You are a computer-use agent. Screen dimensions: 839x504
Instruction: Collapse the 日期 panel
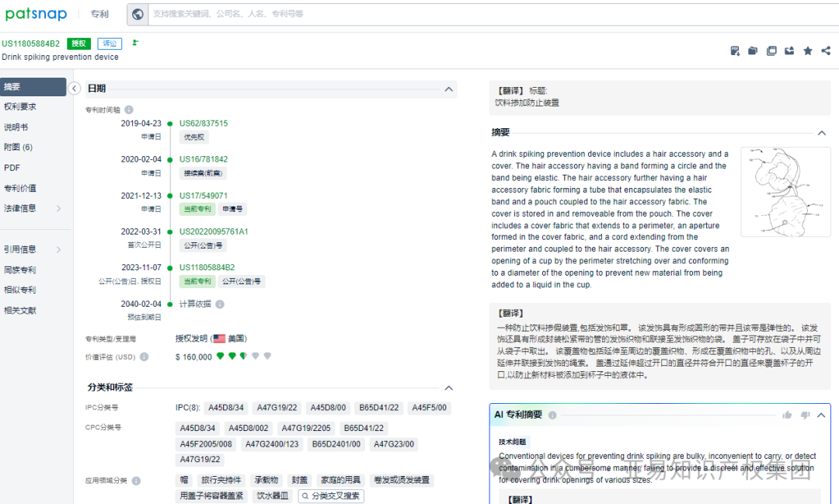(448, 89)
